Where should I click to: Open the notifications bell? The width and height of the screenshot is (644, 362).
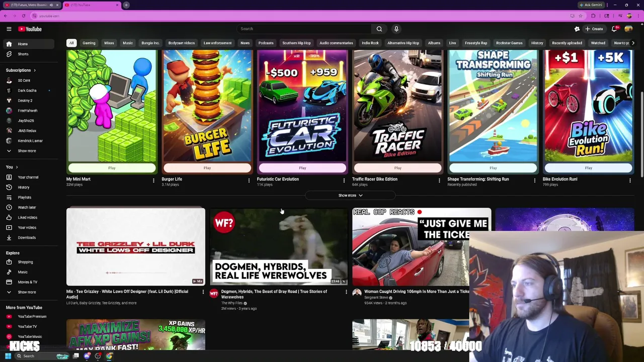(x=614, y=29)
